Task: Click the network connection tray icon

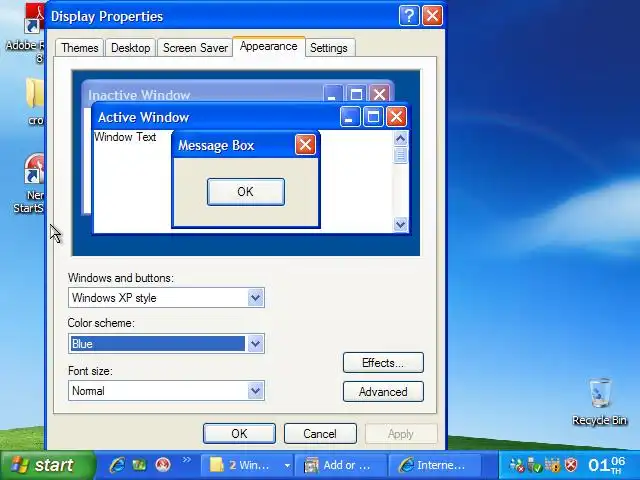Action: point(516,465)
